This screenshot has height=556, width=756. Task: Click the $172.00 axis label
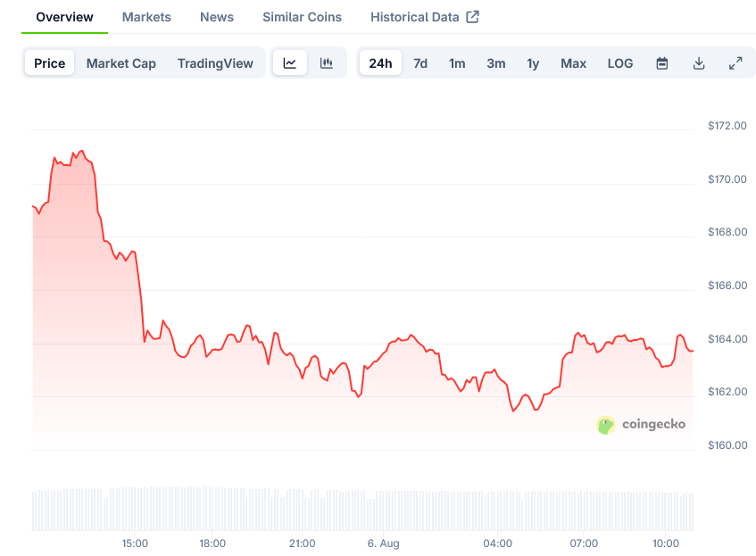[727, 126]
